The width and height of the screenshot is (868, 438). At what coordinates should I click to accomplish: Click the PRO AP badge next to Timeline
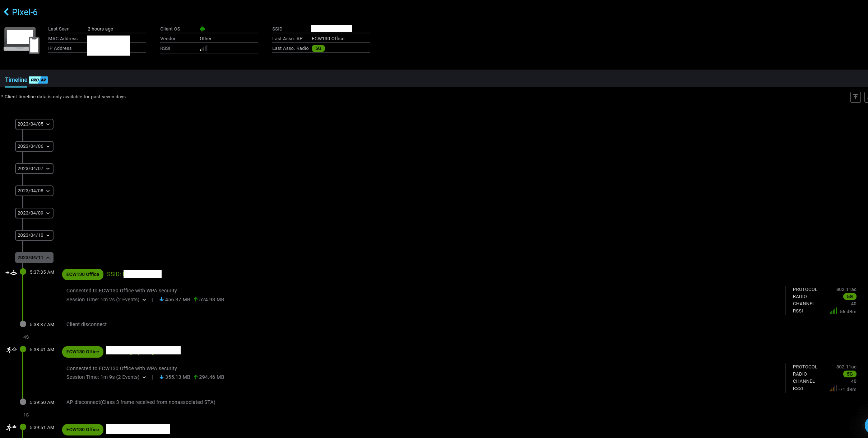38,80
